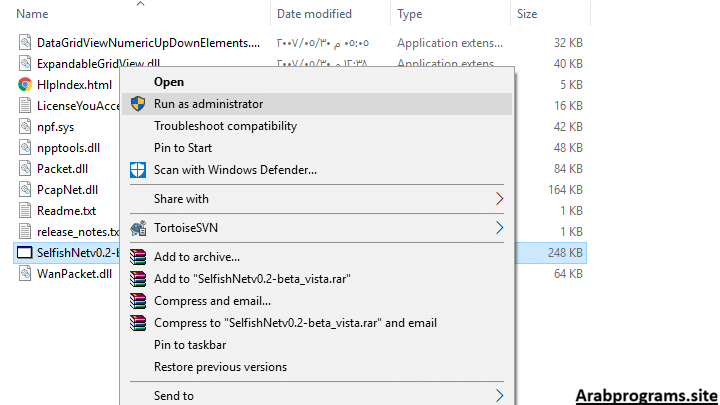Sort files by the Size column header
The image size is (720, 405).
pyautogui.click(x=527, y=14)
